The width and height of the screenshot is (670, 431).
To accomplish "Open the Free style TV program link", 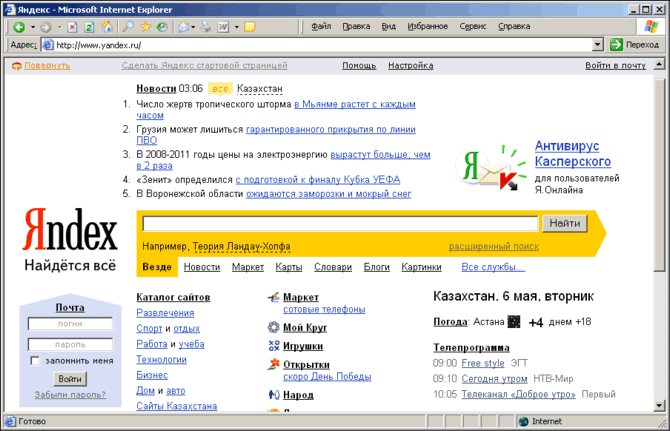I will tap(483, 364).
